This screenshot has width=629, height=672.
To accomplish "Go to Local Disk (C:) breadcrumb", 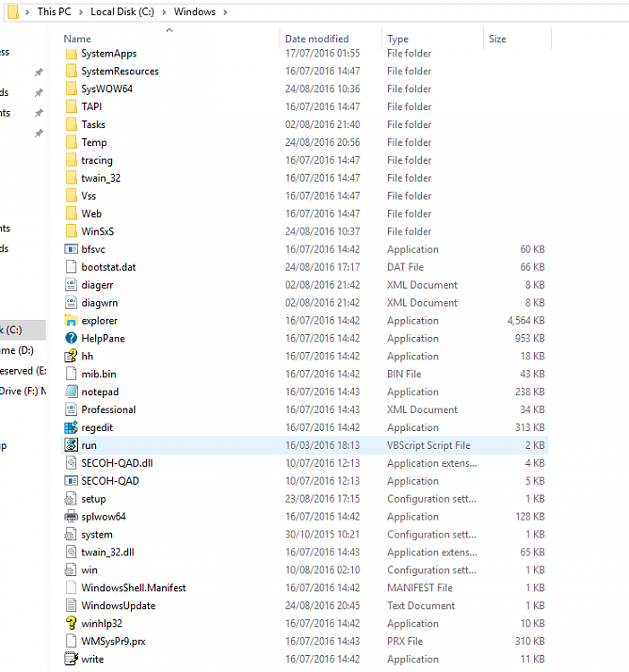I will coord(122,12).
